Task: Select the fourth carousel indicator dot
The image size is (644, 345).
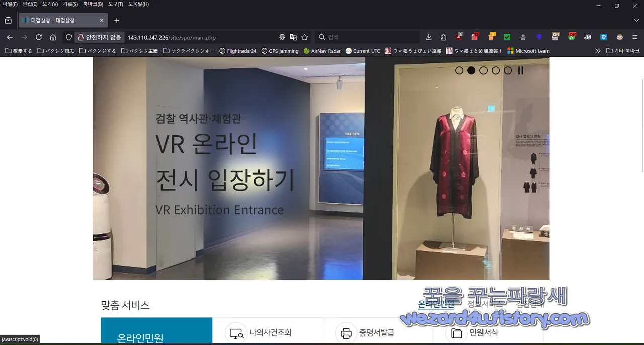Action: pyautogui.click(x=495, y=70)
